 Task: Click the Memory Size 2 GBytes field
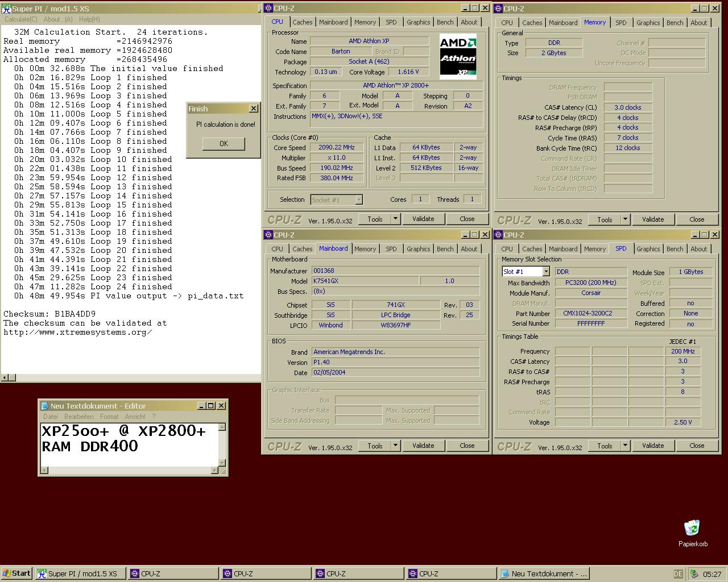(x=554, y=53)
